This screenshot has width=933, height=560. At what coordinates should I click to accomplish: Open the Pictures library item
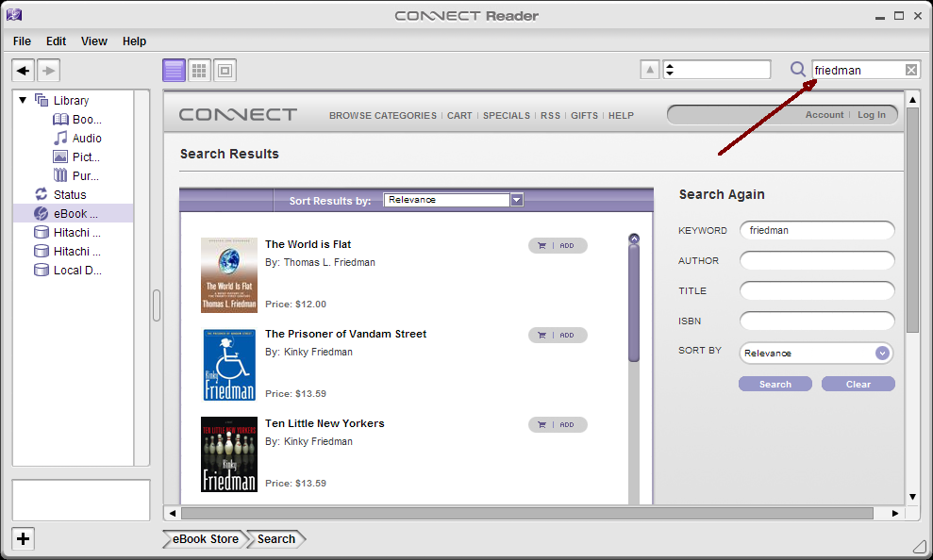click(76, 156)
